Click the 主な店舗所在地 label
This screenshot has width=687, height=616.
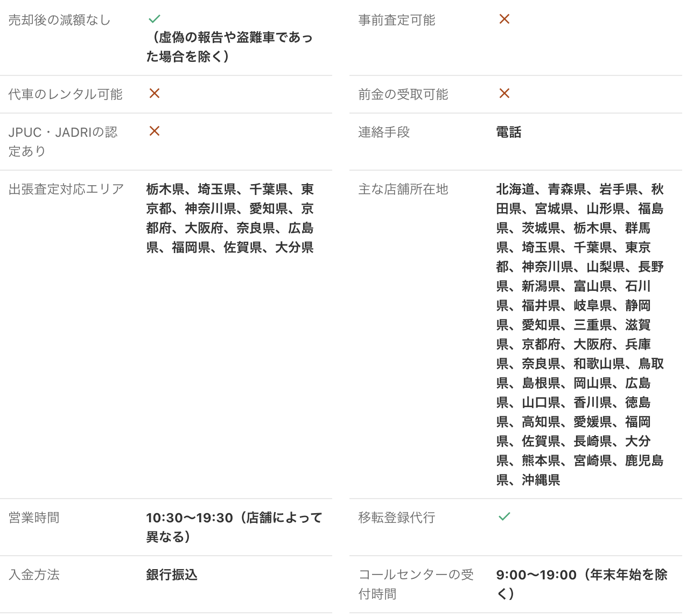tap(403, 190)
